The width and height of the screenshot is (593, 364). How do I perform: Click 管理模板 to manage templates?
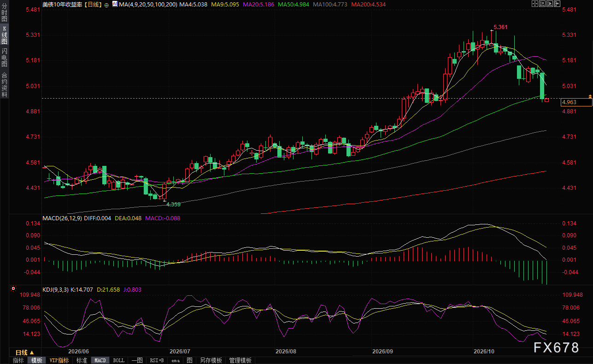[240, 360]
